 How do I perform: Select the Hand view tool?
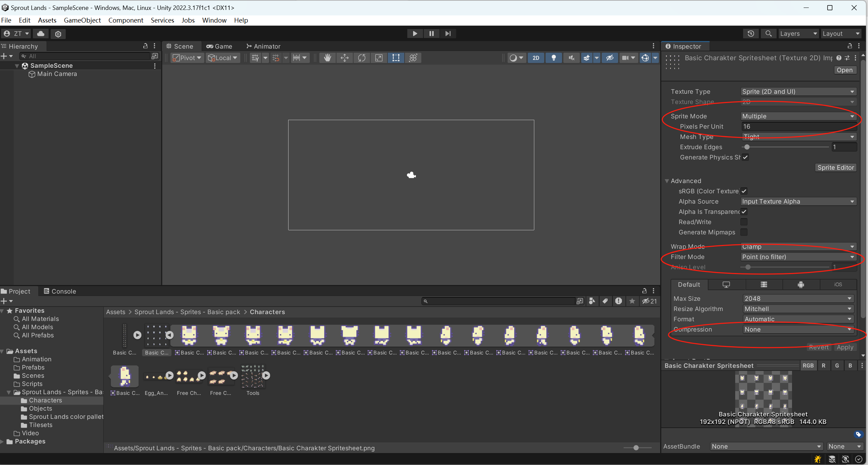click(x=328, y=58)
